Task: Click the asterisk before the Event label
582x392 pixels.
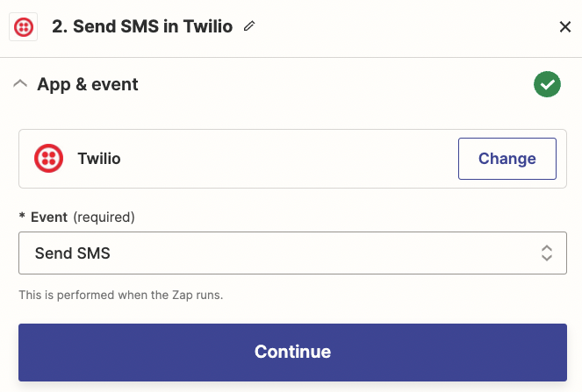Action: pyautogui.click(x=22, y=217)
